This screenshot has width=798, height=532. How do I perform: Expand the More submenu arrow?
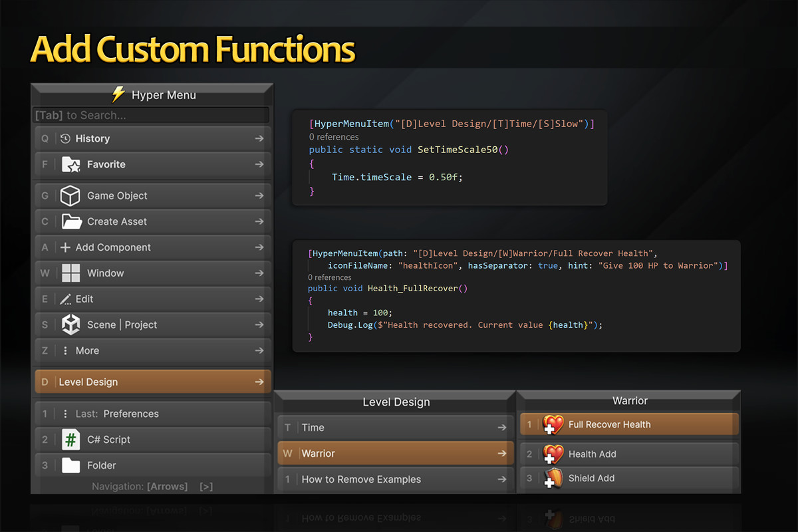(259, 350)
